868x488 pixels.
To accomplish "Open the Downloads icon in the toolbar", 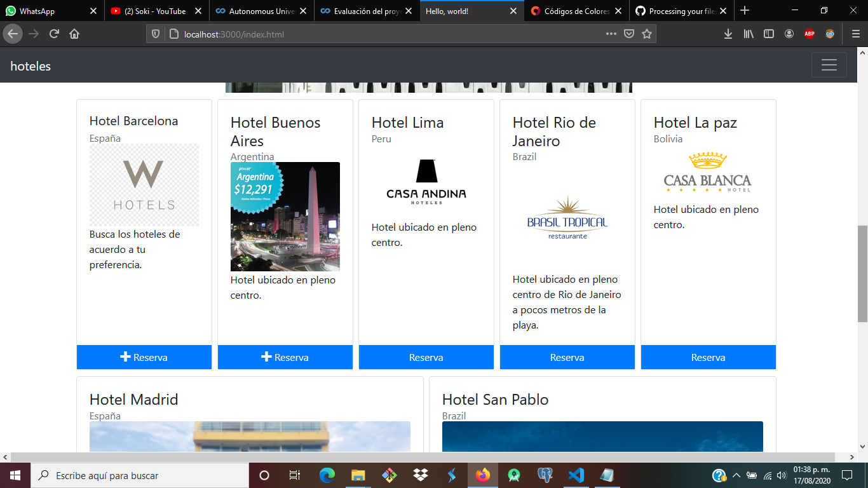I will 728,34.
